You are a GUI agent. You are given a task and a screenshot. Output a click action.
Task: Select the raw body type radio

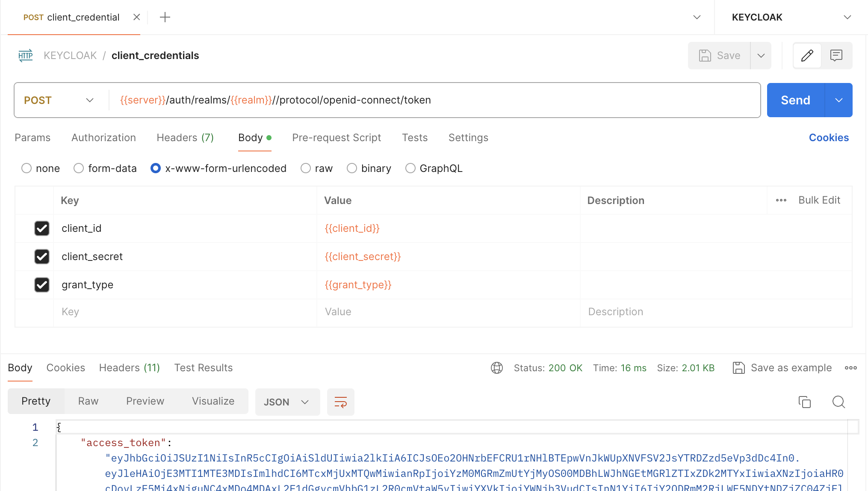(306, 169)
